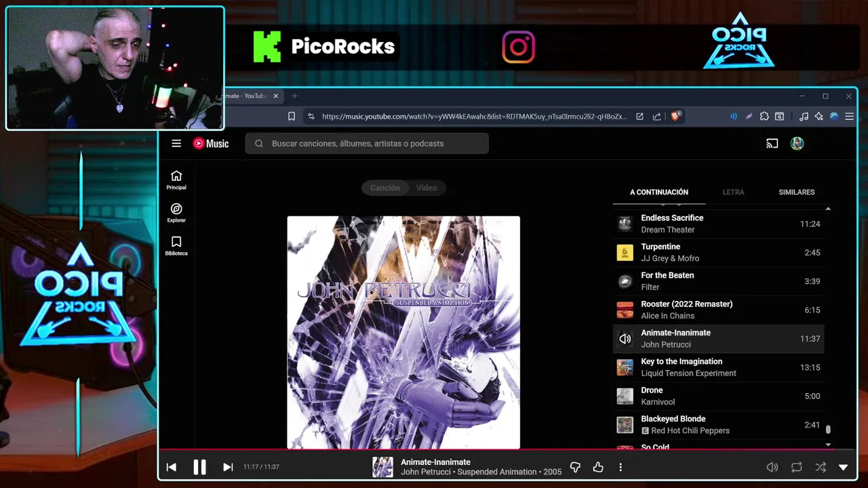Click the blue sound-wave extension icon

coord(733,117)
